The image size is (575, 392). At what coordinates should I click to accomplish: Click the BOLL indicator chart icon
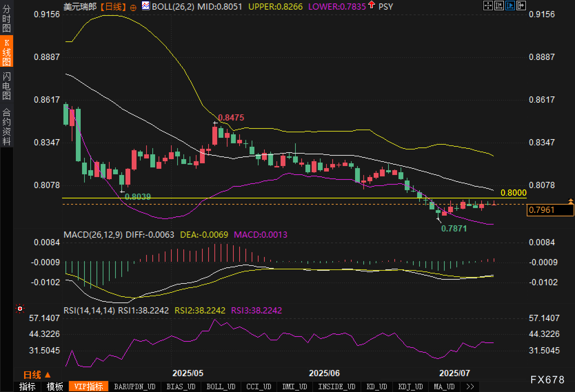pyautogui.click(x=146, y=6)
